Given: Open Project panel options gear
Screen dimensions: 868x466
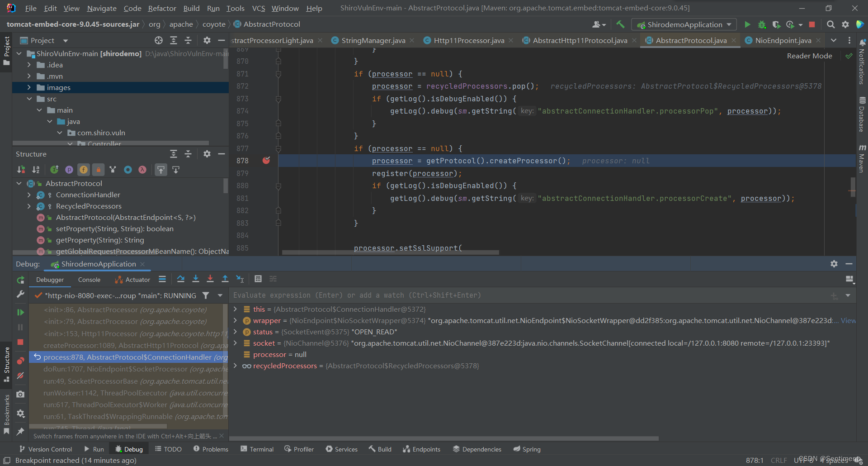Looking at the screenshot, I should click(x=207, y=40).
